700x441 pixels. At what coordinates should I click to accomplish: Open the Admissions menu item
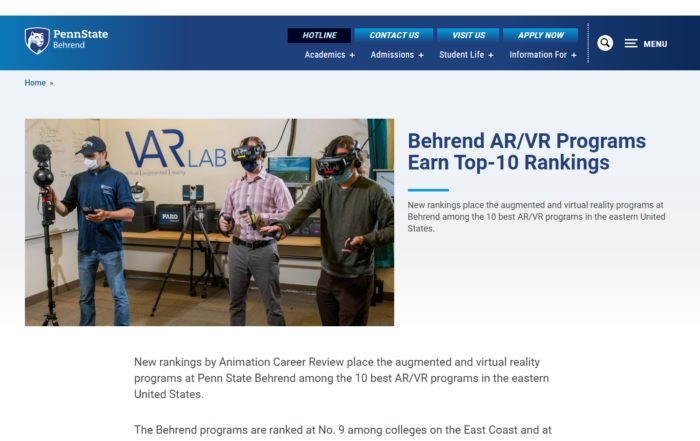pyautogui.click(x=392, y=55)
